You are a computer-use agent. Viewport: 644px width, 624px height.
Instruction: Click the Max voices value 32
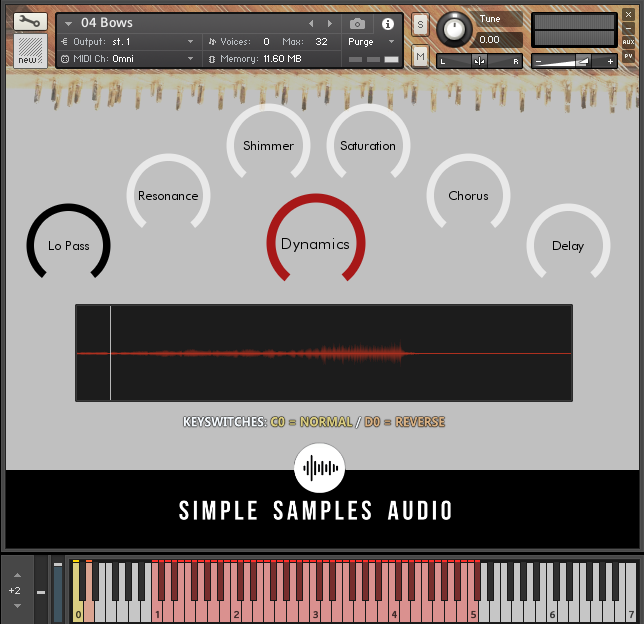coord(321,41)
